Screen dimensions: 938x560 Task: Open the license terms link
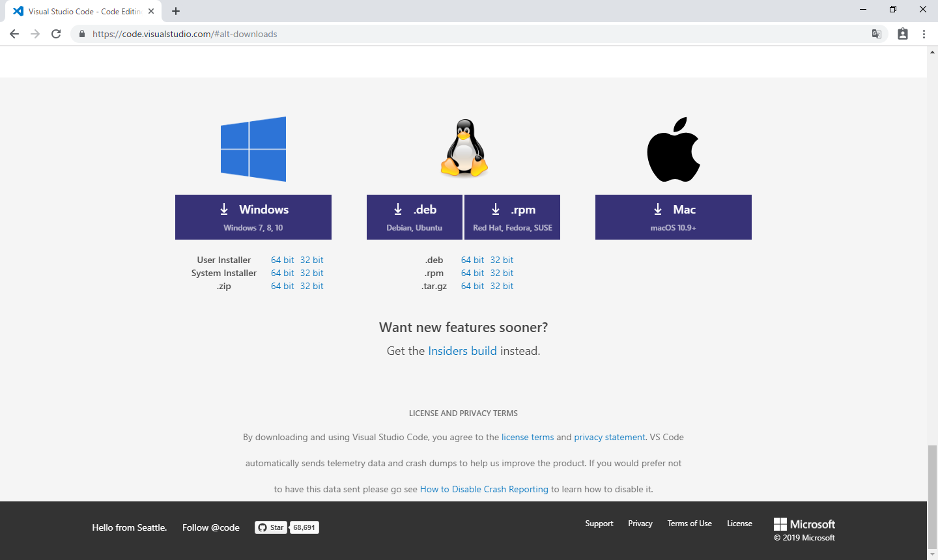coord(528,437)
